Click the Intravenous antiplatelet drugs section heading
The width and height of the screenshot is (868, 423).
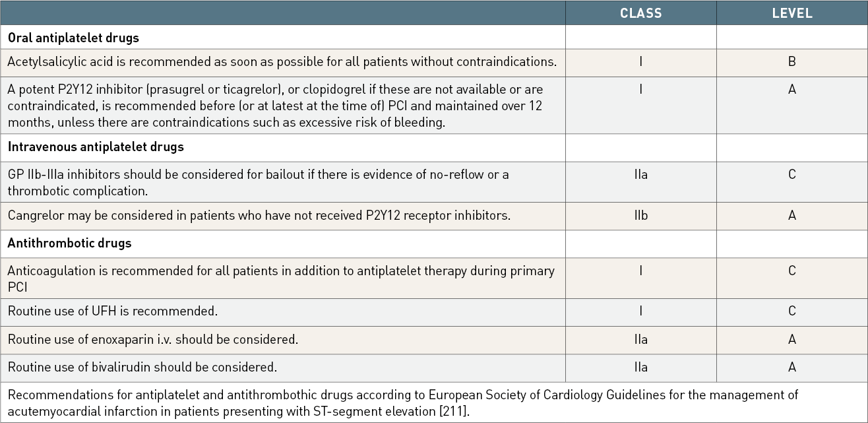click(x=96, y=147)
